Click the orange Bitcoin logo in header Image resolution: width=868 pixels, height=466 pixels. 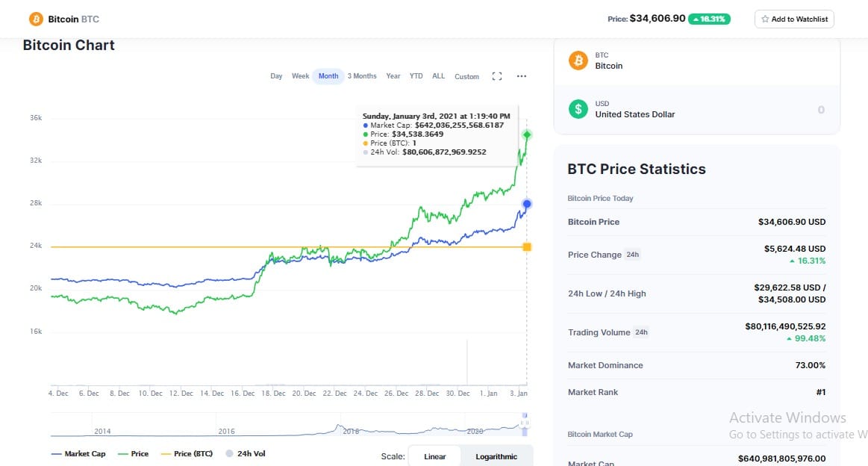(36, 19)
